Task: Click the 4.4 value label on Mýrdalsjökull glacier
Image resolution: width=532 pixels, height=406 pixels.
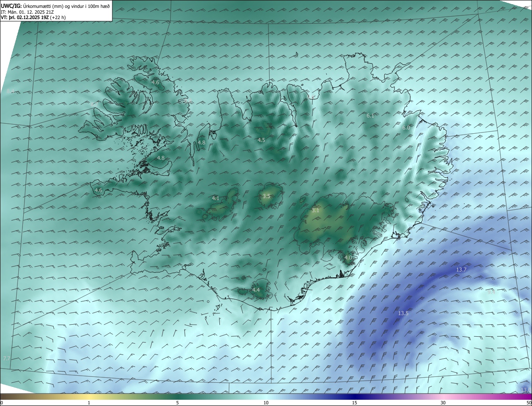Action: click(256, 290)
